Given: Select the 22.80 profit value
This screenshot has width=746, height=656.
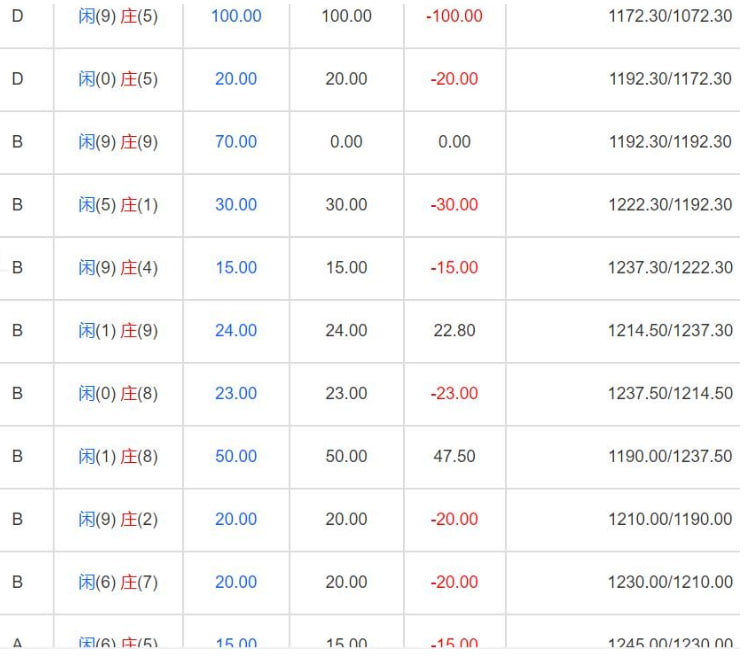Looking at the screenshot, I should 454,331.
